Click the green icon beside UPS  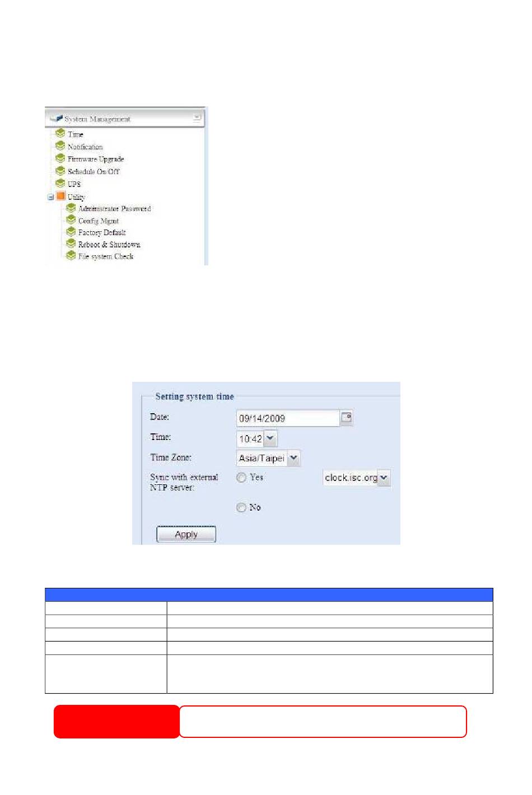coord(60,183)
